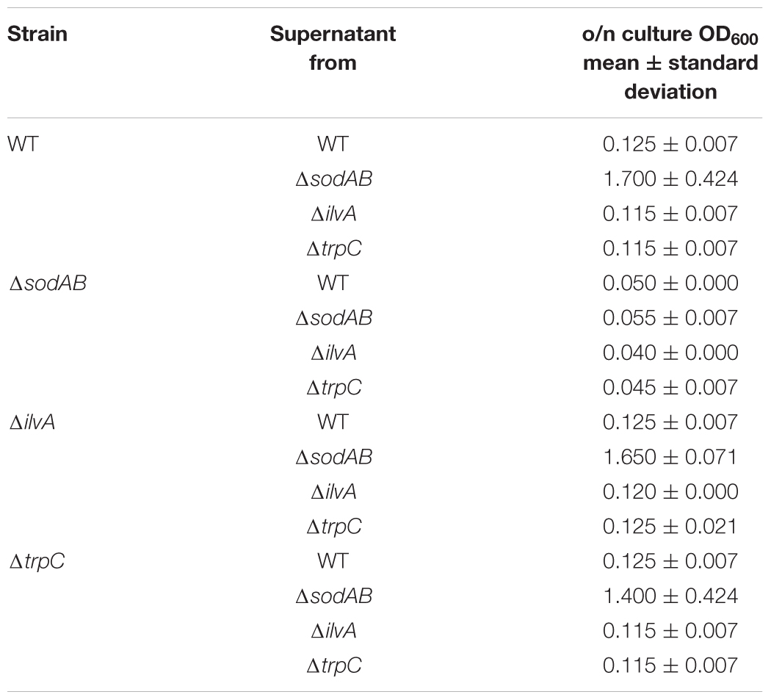Select the Supernatant from column header
Image resolution: width=771 pixels, height=700 pixels.
[x=333, y=48]
